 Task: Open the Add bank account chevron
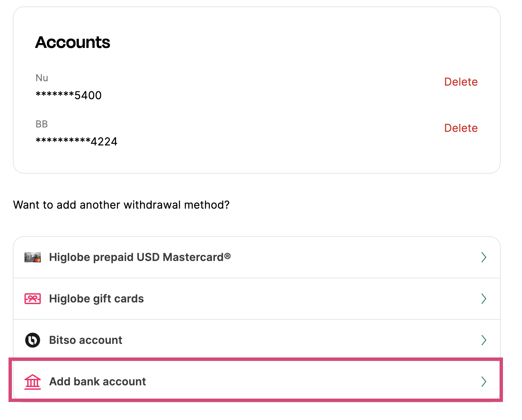[484, 382]
